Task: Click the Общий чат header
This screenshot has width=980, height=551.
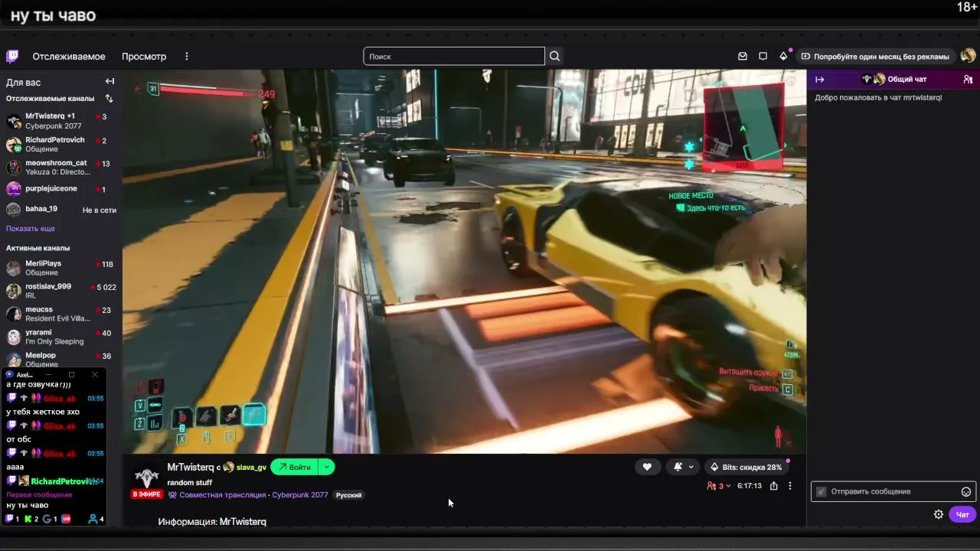Action: (x=893, y=79)
